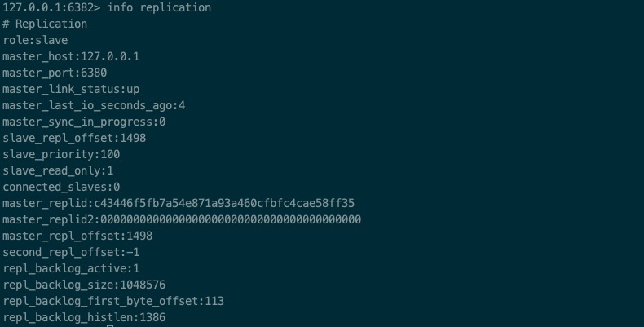The image size is (644, 327).
Task: Click the master_link_status:up line
Action: pos(71,89)
